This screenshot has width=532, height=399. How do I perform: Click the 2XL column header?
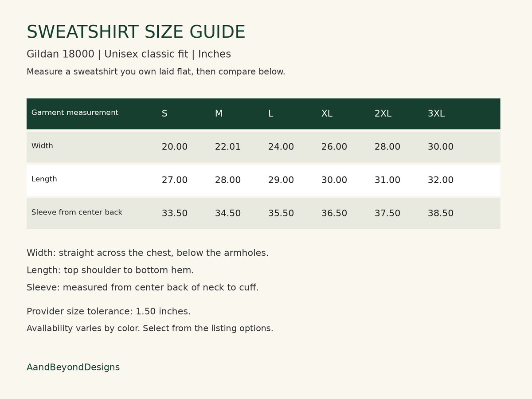[383, 113]
